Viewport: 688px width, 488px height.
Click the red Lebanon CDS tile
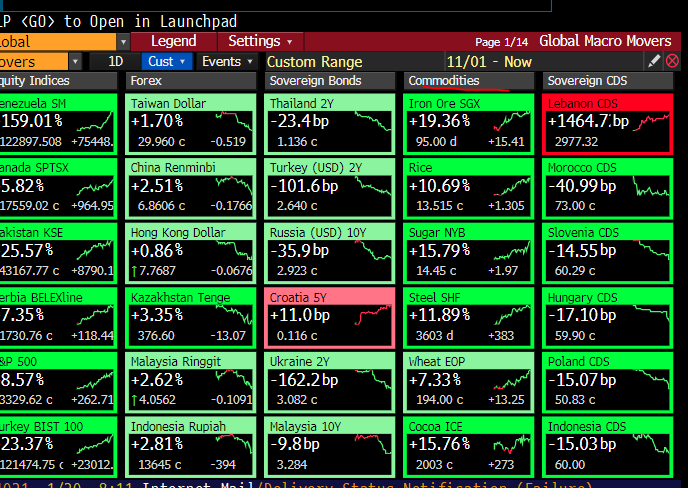click(x=608, y=124)
